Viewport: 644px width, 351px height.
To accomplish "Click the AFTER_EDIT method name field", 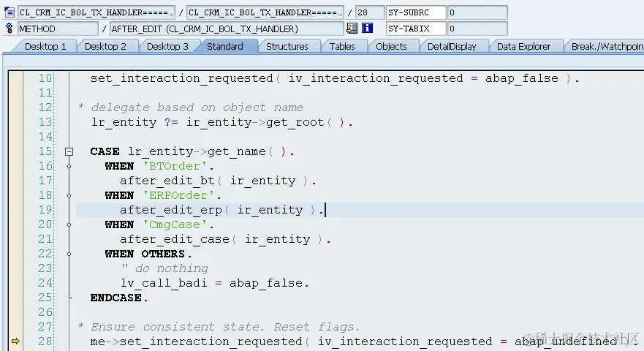I will click(227, 29).
